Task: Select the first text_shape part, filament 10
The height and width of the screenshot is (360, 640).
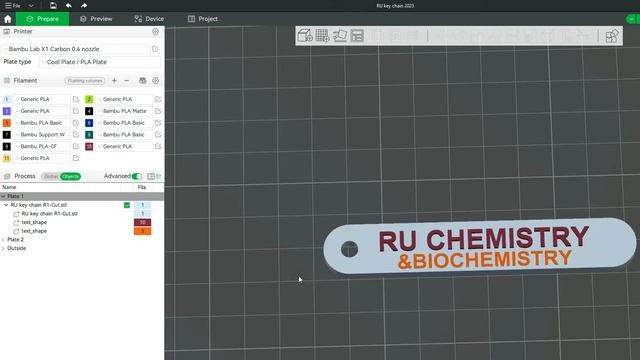Action: pos(34,222)
